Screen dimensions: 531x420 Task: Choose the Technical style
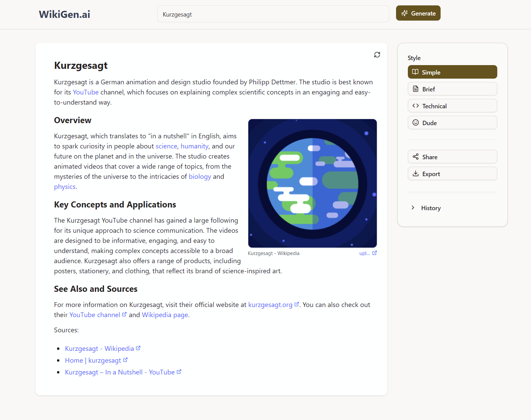pyautogui.click(x=452, y=106)
